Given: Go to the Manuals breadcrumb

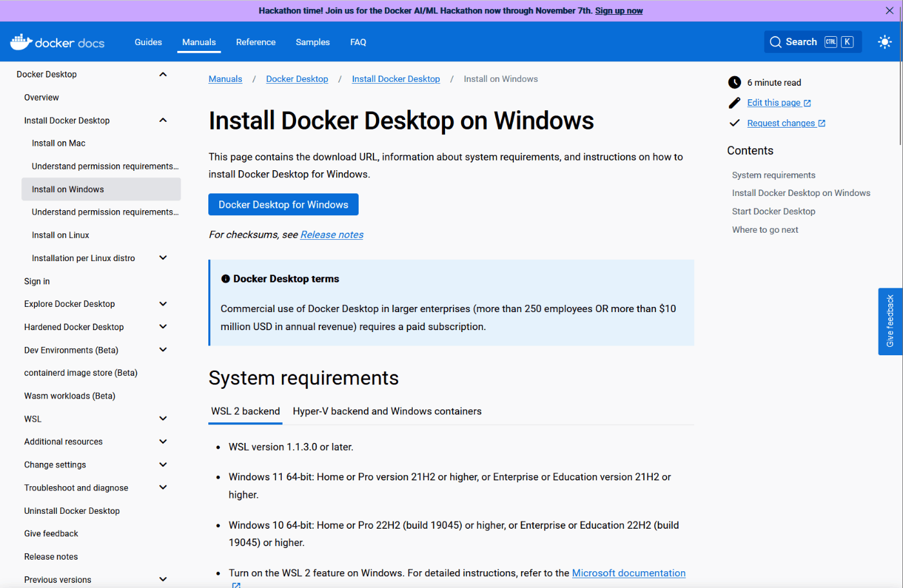Looking at the screenshot, I should click(x=226, y=79).
